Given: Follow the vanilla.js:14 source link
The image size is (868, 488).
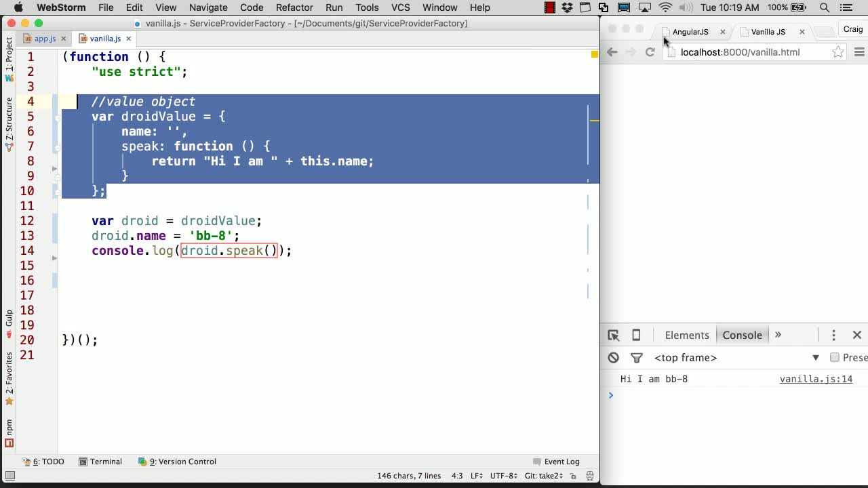Looking at the screenshot, I should click(816, 379).
